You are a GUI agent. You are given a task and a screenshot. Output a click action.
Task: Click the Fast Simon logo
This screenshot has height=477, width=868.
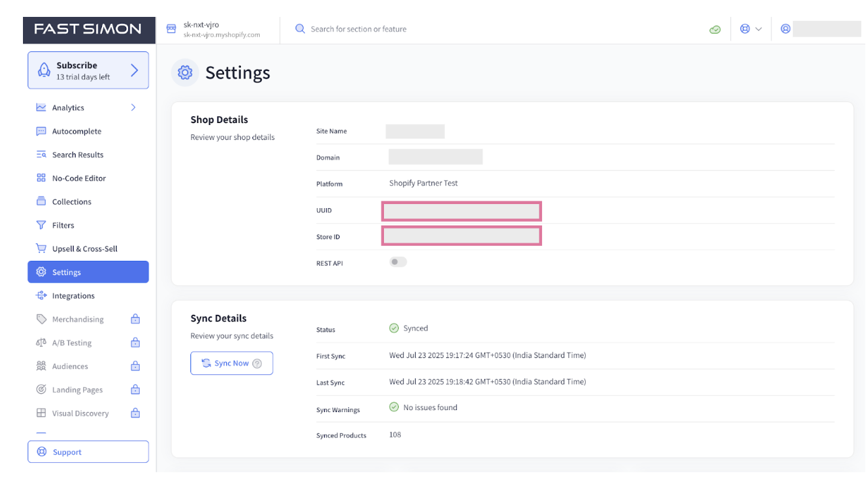coord(88,29)
